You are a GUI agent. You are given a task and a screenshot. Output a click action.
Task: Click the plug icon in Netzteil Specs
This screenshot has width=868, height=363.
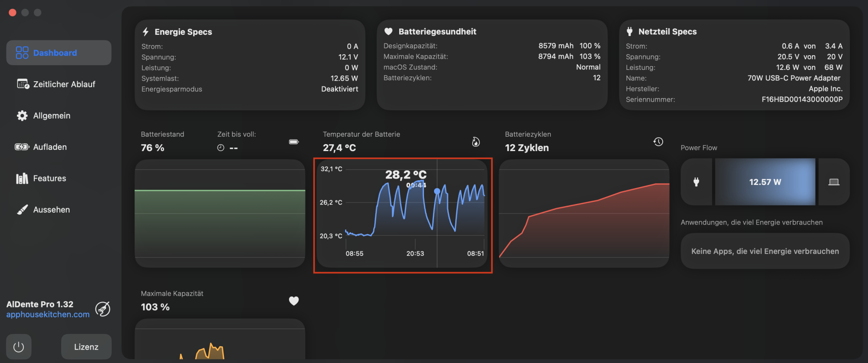[x=630, y=31]
